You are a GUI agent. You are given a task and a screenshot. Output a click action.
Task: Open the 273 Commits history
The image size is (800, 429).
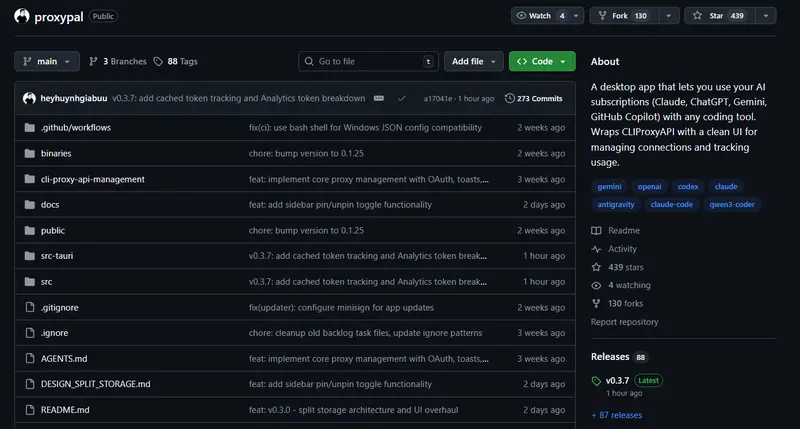coord(534,98)
